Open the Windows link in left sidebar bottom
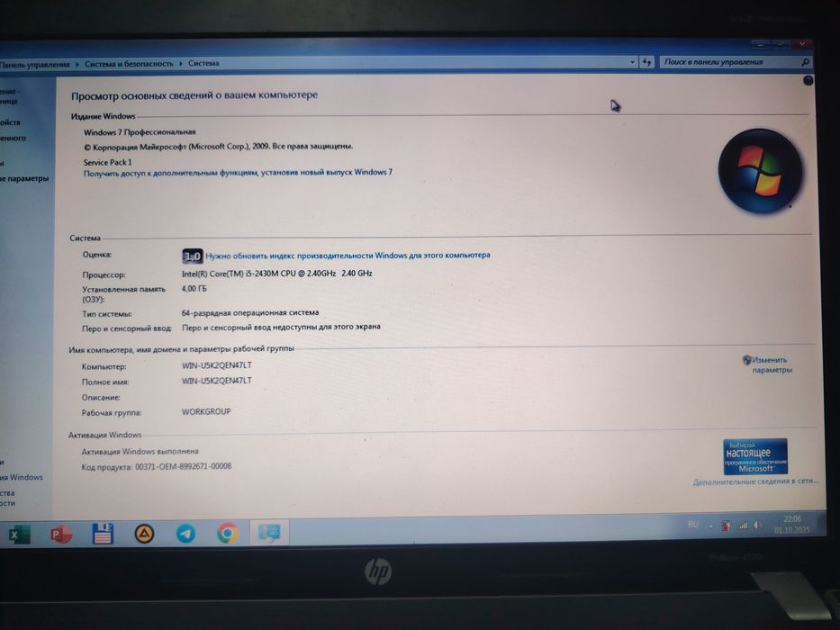 [x=22, y=477]
